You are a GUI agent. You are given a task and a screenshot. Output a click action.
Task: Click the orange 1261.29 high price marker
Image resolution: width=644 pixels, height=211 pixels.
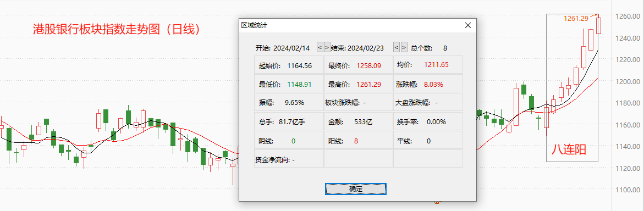point(576,19)
